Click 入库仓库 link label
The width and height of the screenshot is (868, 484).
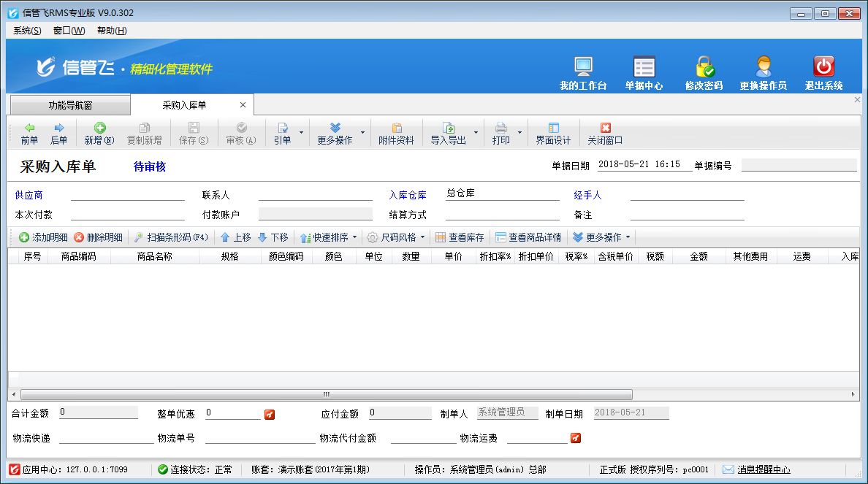408,195
